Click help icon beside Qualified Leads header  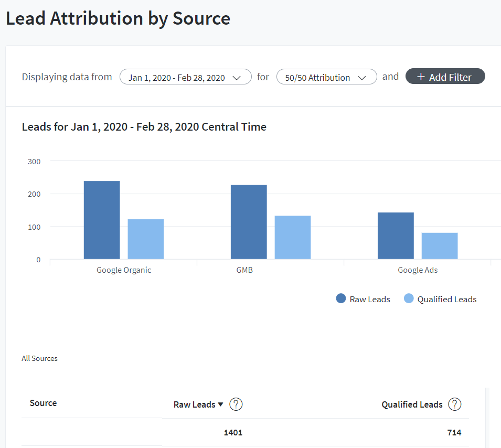tap(455, 404)
